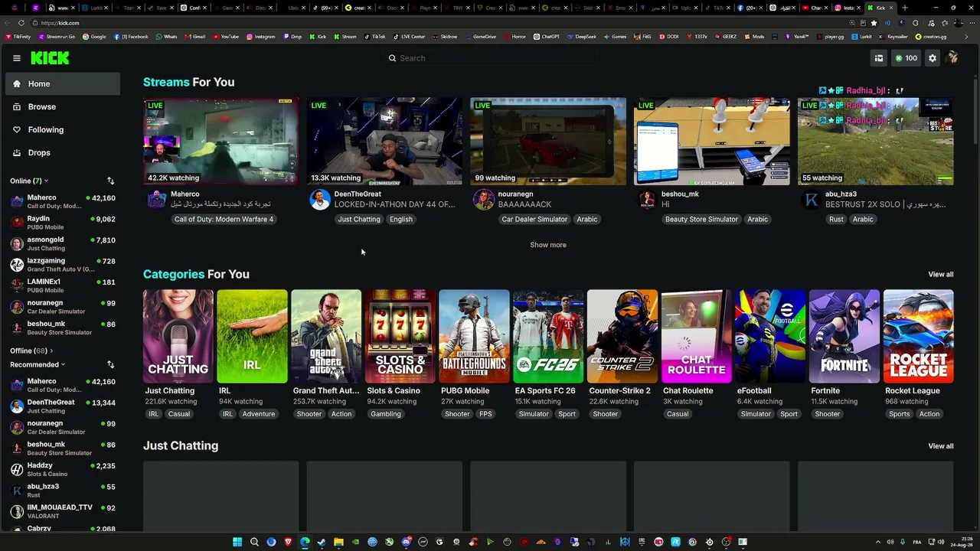The image size is (980, 551).
Task: Show hidden system tray icons
Action: point(878,542)
